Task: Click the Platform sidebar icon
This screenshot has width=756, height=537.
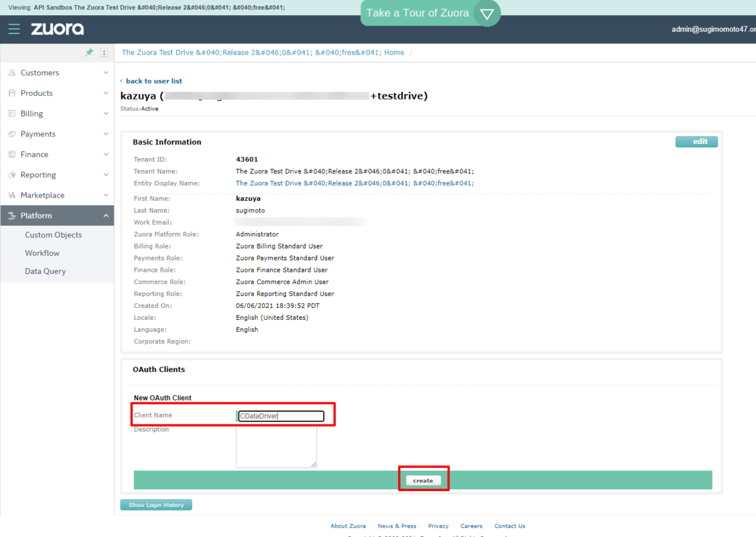Action: pos(11,215)
